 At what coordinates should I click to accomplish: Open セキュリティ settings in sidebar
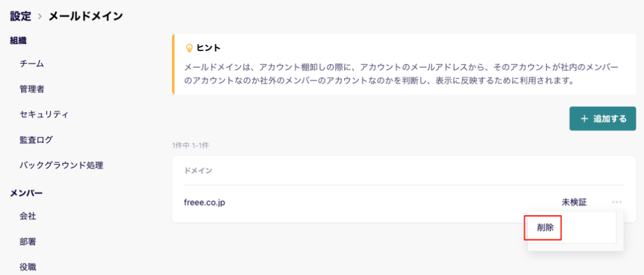44,115
